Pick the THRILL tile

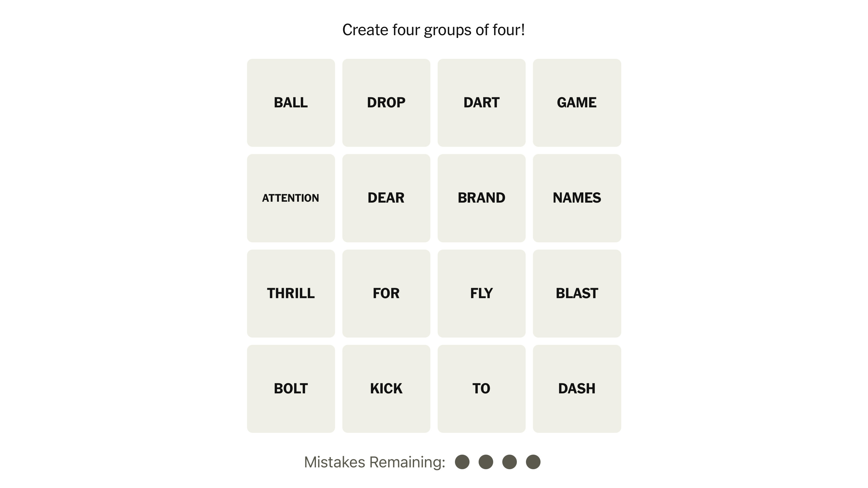pyautogui.click(x=291, y=293)
